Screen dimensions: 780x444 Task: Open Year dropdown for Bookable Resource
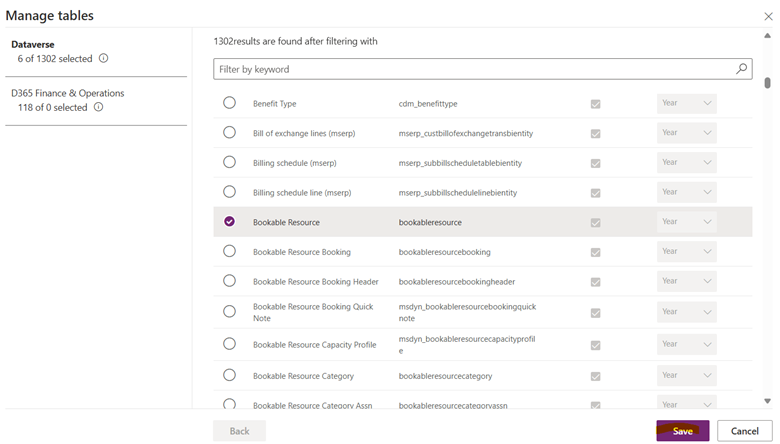click(x=686, y=222)
